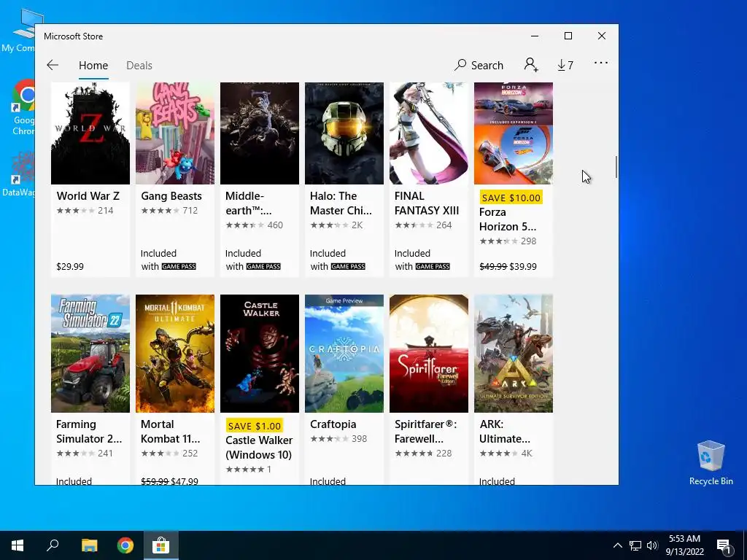Screen dimensions: 747x560
Task: Open the account sign-in icon
Action: (531, 65)
